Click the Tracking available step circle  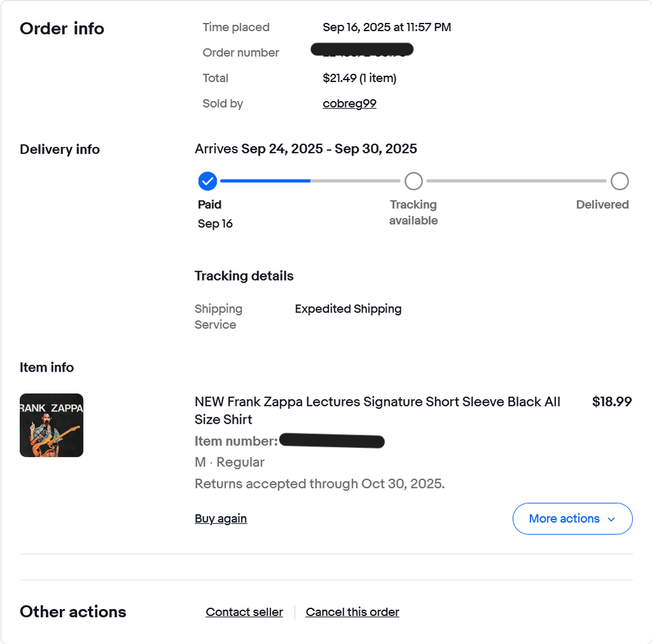point(413,181)
